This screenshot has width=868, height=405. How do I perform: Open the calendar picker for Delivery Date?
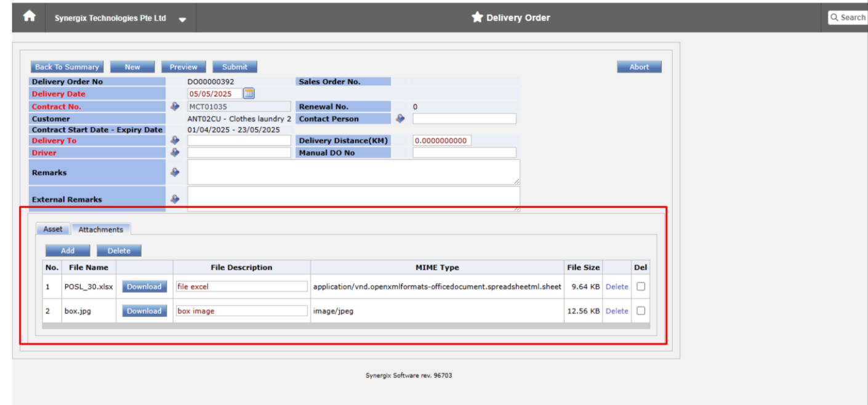[x=249, y=94]
